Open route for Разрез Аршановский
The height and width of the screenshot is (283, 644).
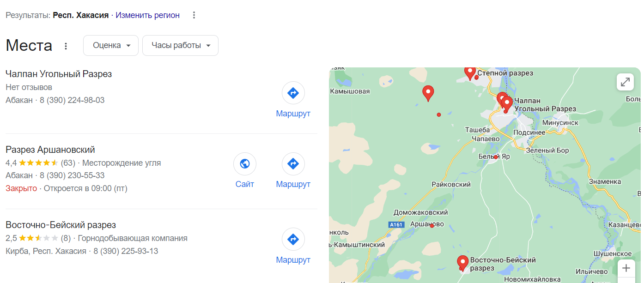point(293,164)
